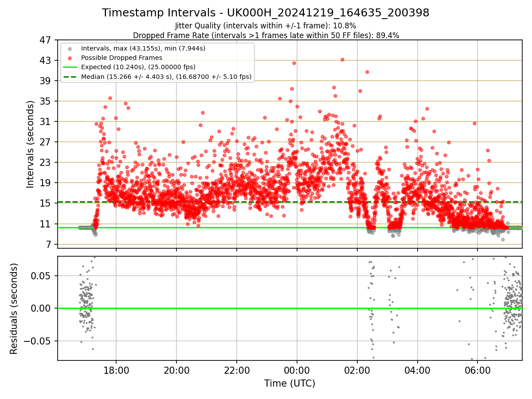Click the residuals tick label −0.05
Viewport: 532px width, 399px height.
pos(38,341)
